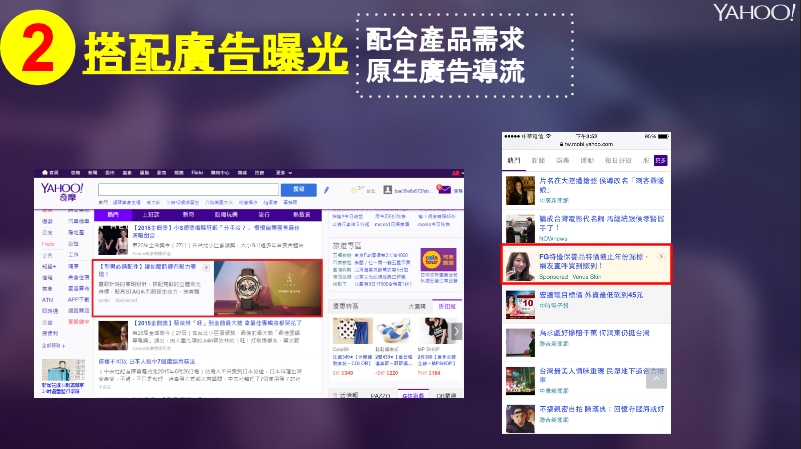Click the home icon in top navigation bar
This screenshot has height=449, width=801.
(45, 171)
